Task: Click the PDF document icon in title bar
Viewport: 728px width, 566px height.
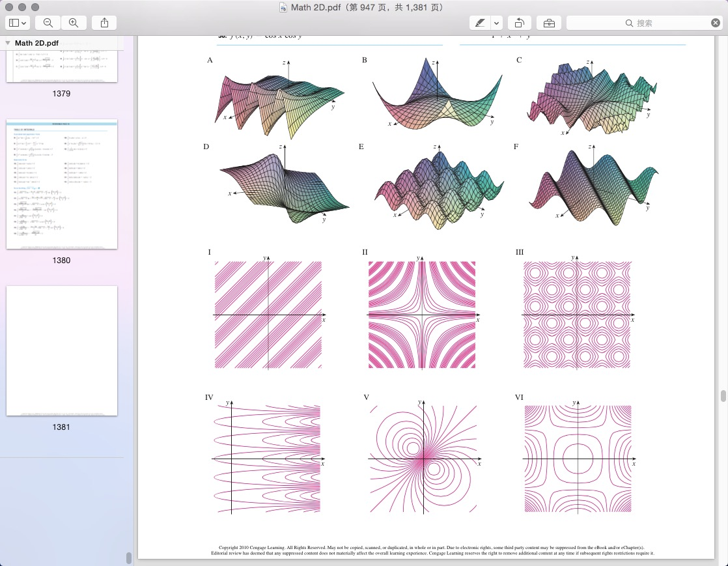Action: point(283,7)
